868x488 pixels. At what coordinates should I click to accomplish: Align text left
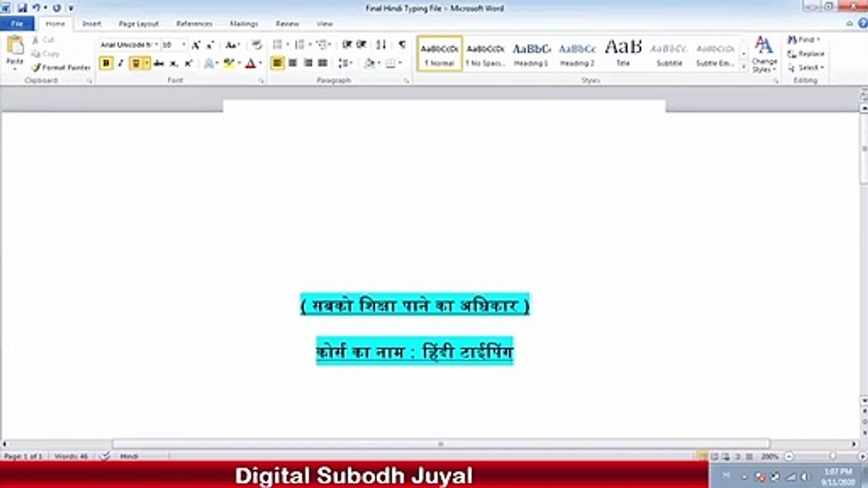click(277, 63)
